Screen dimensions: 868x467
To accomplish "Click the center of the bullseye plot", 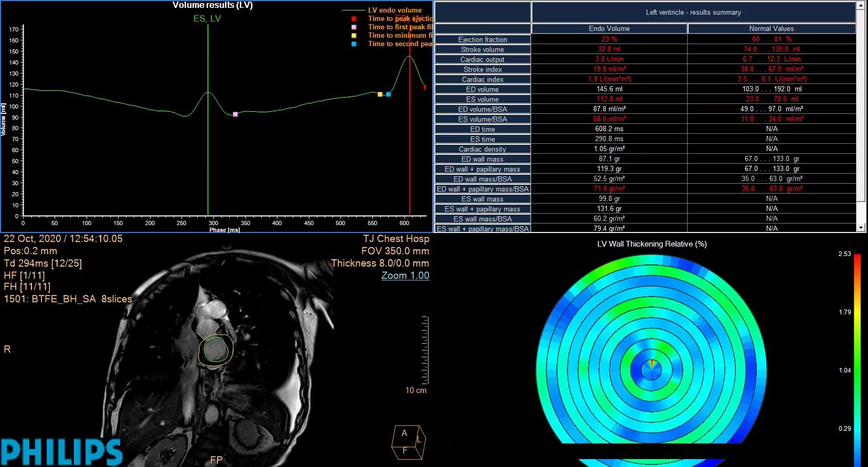I will 651,367.
